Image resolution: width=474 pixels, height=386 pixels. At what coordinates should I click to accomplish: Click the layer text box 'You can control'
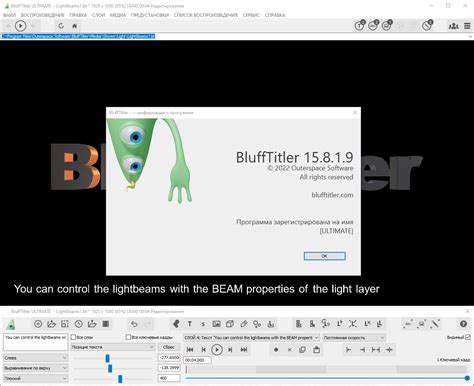tap(35, 342)
